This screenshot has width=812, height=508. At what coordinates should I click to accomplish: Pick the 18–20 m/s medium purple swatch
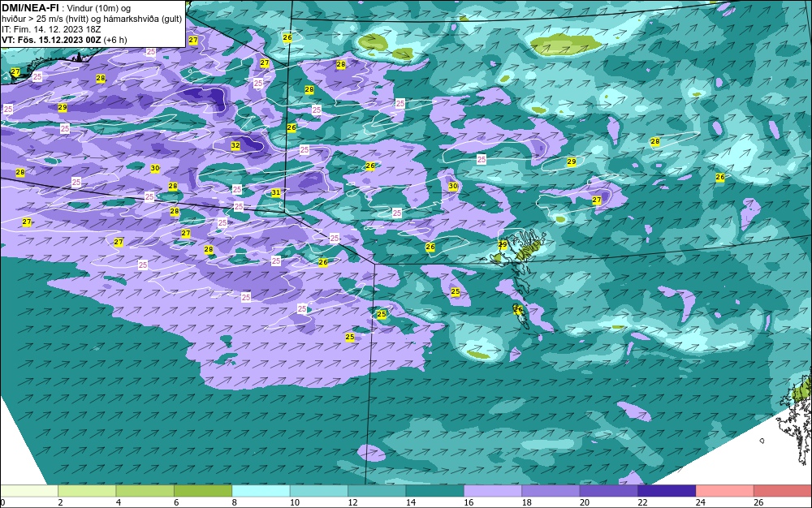[551, 491]
